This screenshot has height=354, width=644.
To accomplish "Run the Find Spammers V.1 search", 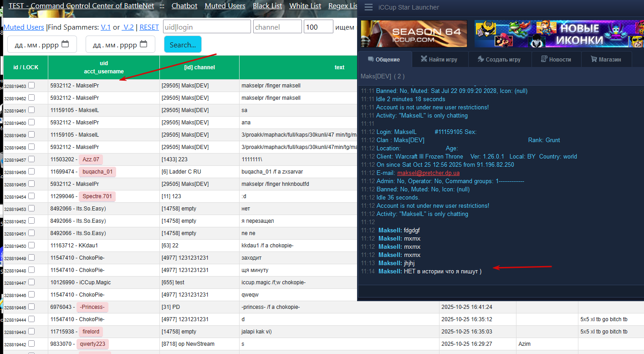I will pyautogui.click(x=106, y=27).
